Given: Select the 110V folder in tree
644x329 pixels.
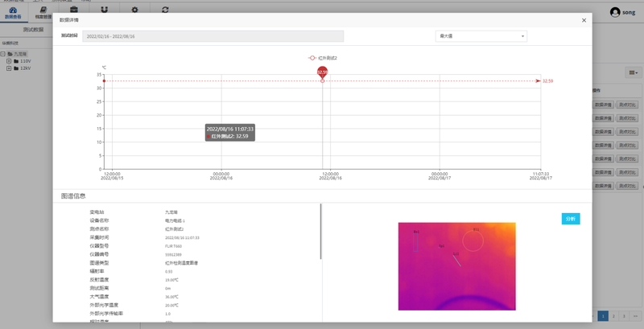Looking at the screenshot, I should tap(23, 61).
